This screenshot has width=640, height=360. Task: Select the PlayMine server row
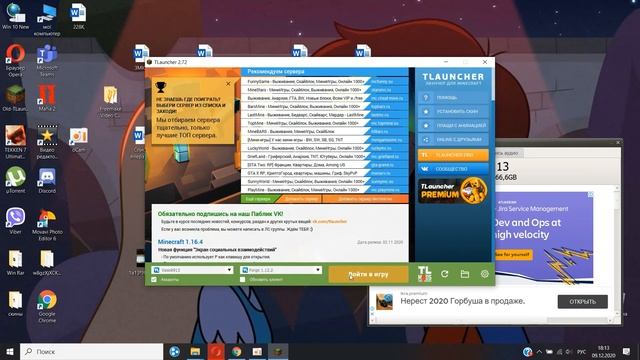point(324,190)
